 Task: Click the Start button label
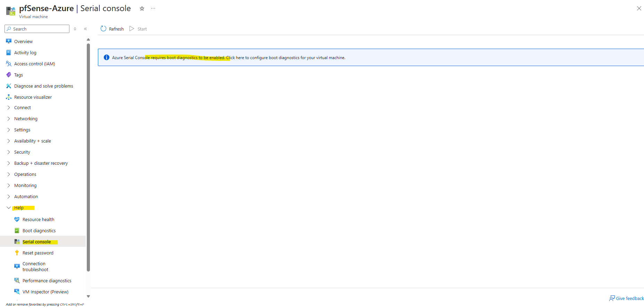pos(142,29)
